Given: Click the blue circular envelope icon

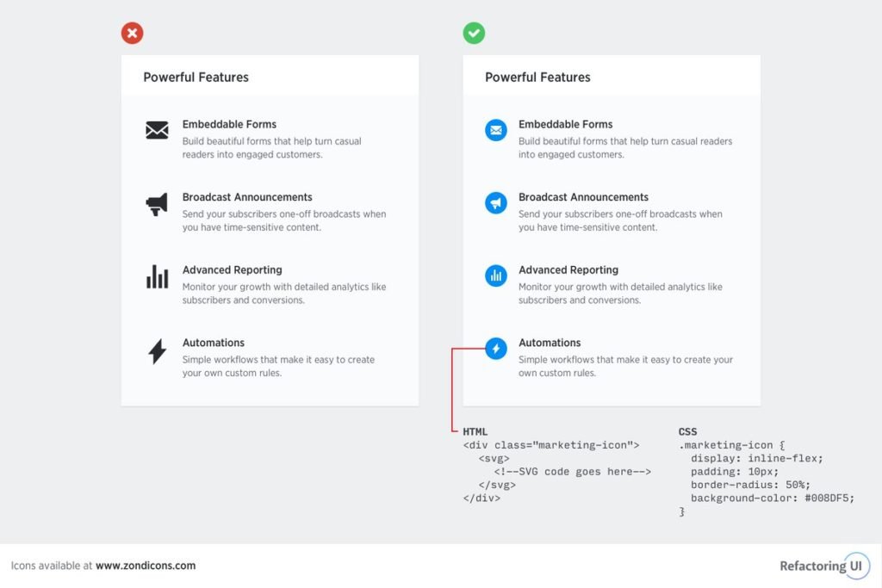Looking at the screenshot, I should point(495,130).
